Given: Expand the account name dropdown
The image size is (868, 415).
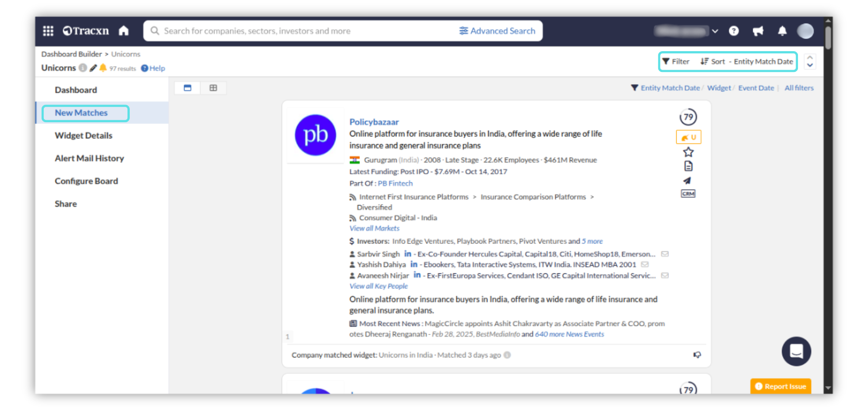Looking at the screenshot, I should click(x=715, y=31).
